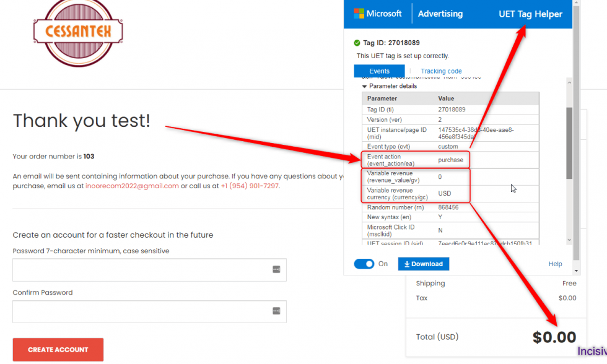
Task: Click the purchase value in Event action row
Action: coord(450,160)
